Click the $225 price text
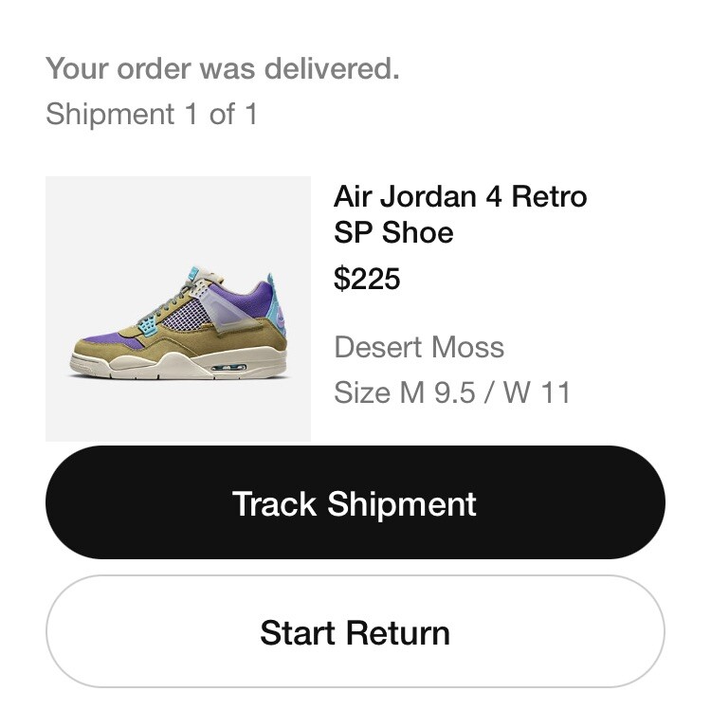The image size is (711, 728). tap(367, 279)
